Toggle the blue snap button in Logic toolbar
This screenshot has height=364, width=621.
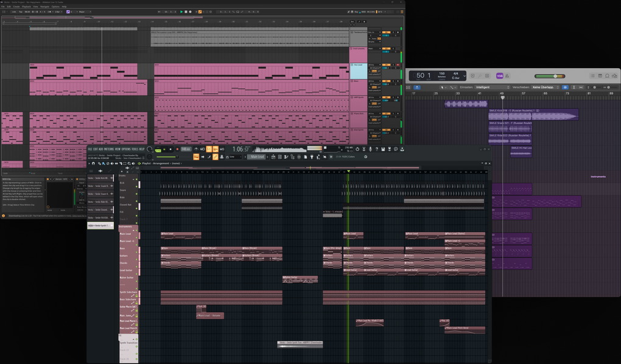tap(565, 87)
